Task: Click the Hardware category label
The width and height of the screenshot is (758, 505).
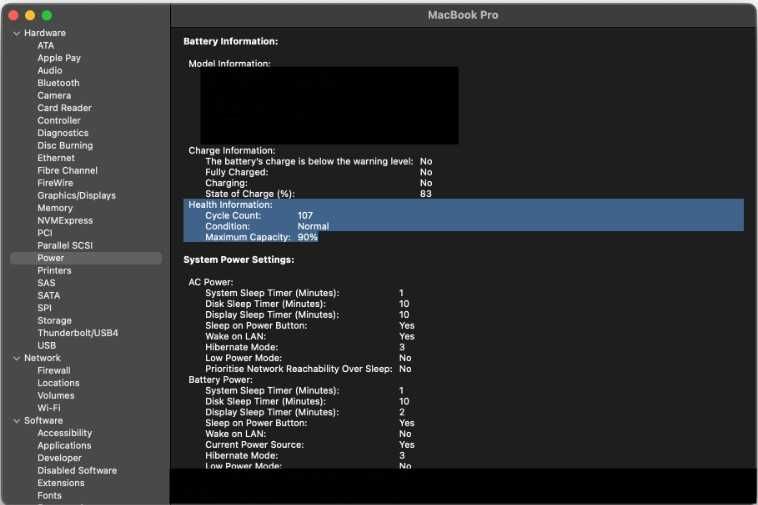Action: pos(45,33)
